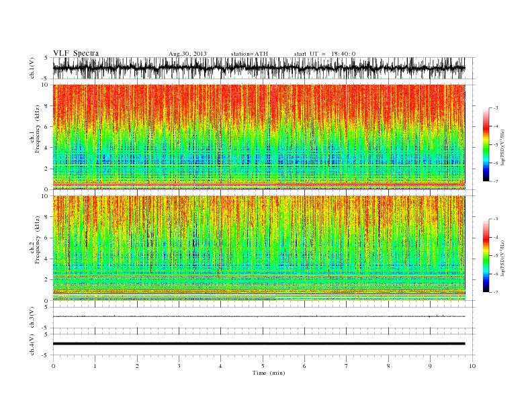532x411 pixels.
Task: Click the '-7' label on ch.1 colorbar
Action: pyautogui.click(x=496, y=181)
